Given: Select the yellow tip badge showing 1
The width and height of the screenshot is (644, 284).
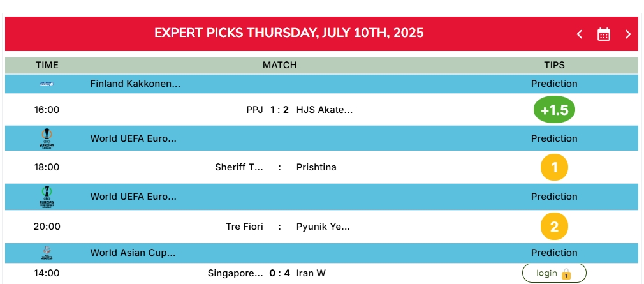Looking at the screenshot, I should pos(554,167).
